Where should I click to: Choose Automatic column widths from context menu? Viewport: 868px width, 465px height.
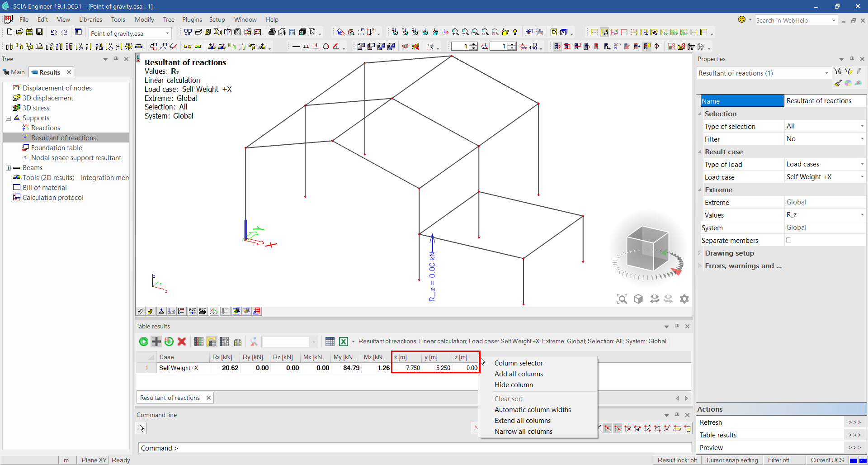click(533, 410)
